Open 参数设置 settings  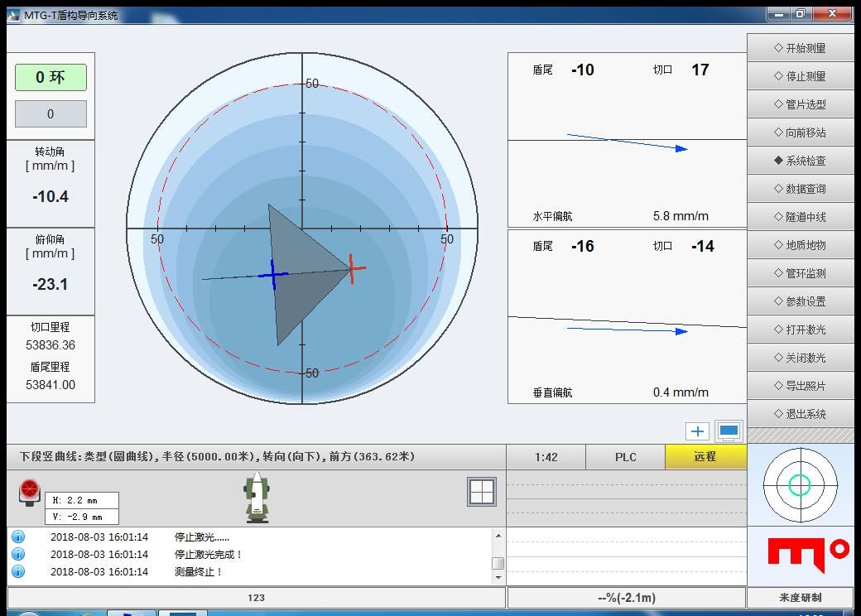[x=800, y=301]
